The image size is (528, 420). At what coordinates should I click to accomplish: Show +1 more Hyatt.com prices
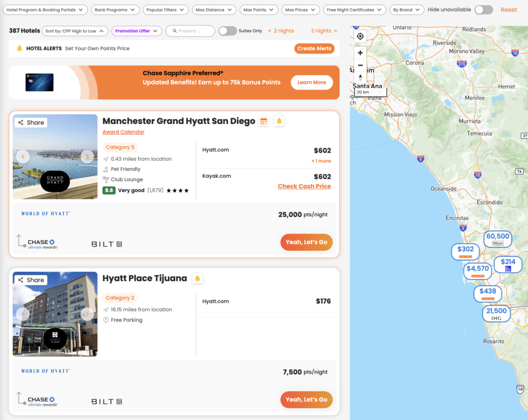click(321, 161)
